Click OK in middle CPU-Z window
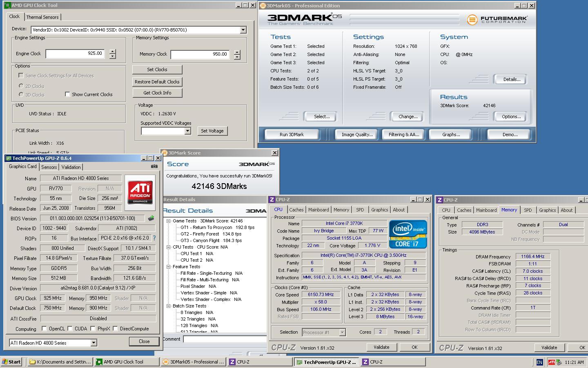 (x=414, y=347)
